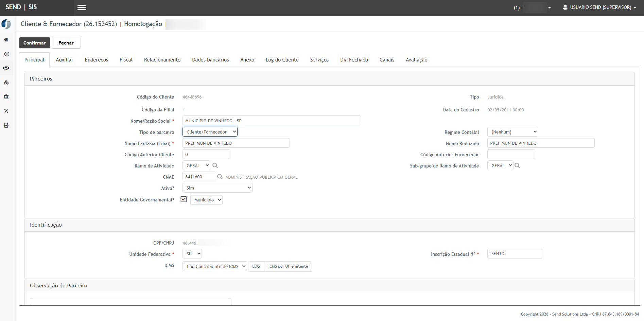Click the user avatar icon in header
This screenshot has width=644, height=321.
tap(565, 7)
